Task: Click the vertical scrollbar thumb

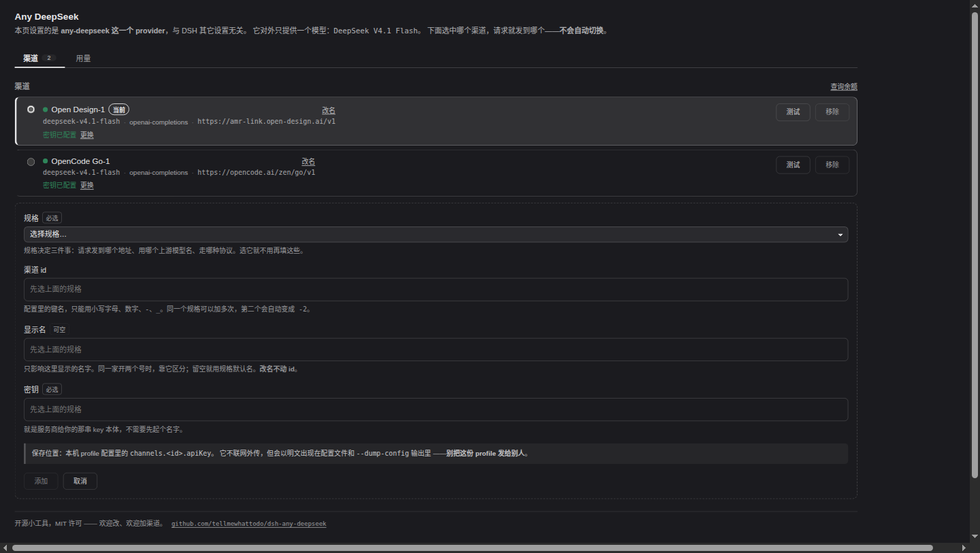Action: 975,244
